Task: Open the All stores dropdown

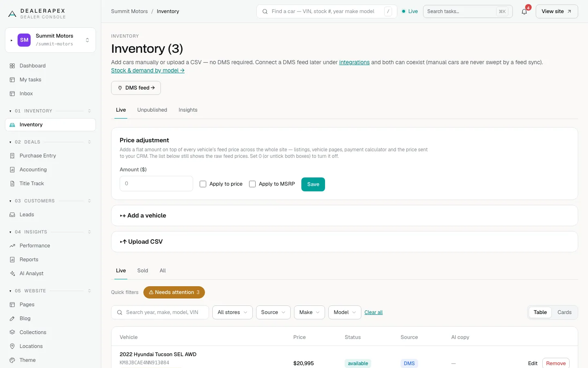Action: point(232,312)
